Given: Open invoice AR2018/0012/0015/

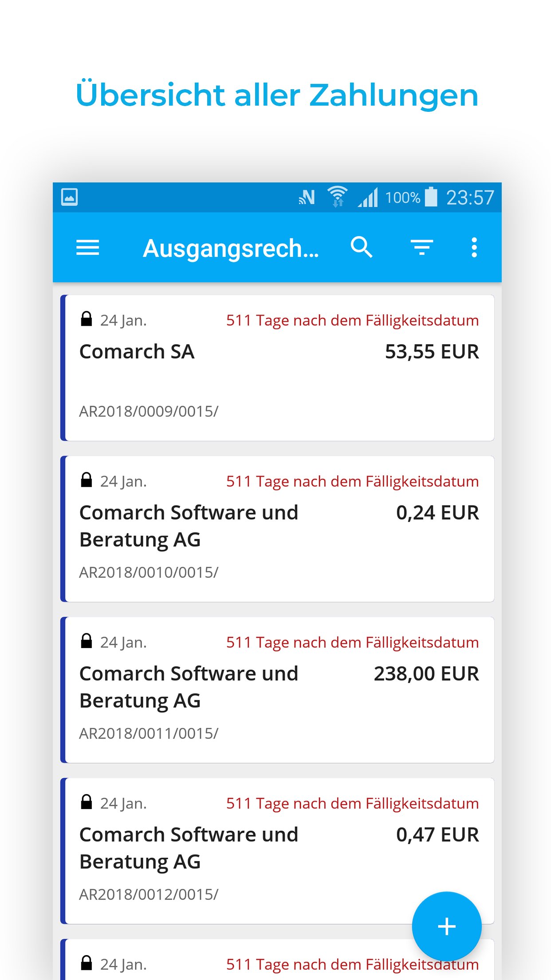Looking at the screenshot, I should pyautogui.click(x=149, y=895).
